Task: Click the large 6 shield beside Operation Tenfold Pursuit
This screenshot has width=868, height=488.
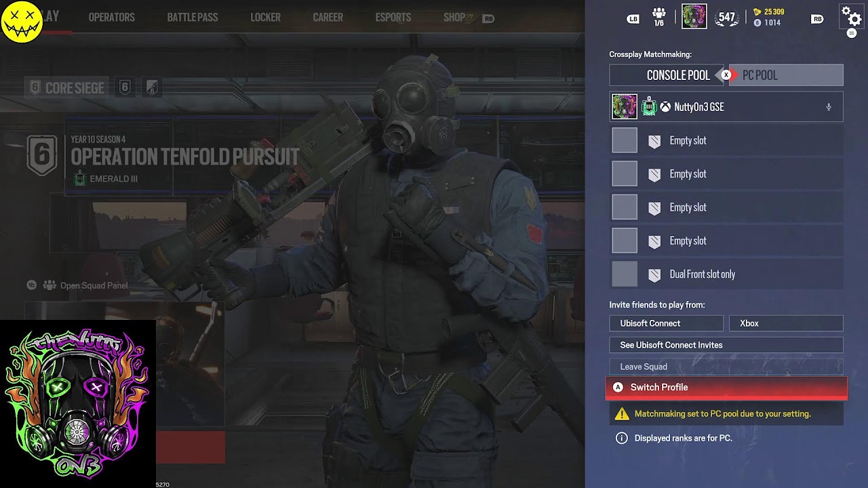Action: [x=42, y=155]
